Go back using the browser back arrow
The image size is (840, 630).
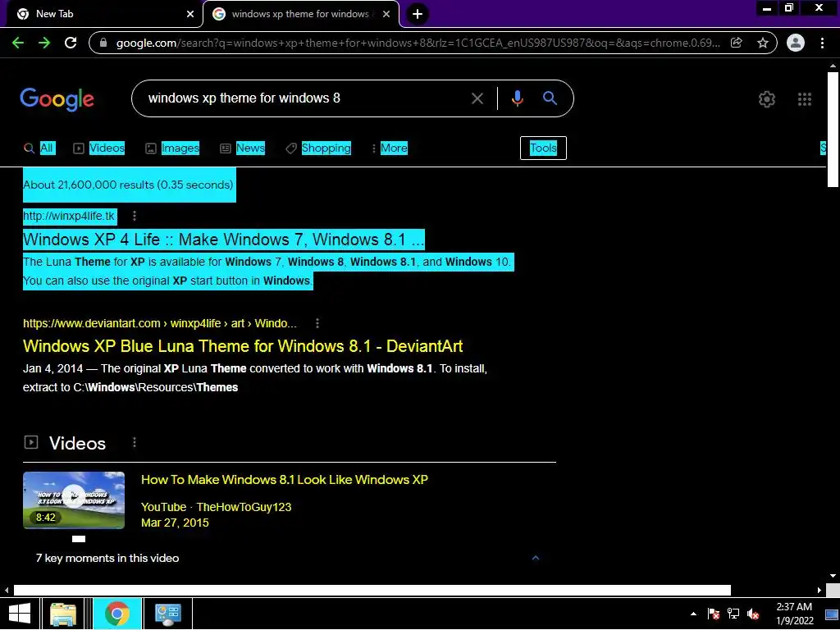[18, 43]
